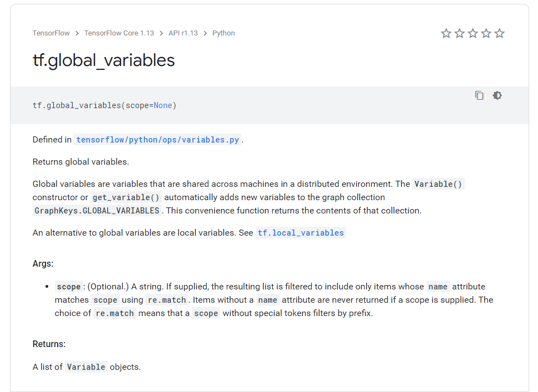Image resolution: width=538 pixels, height=392 pixels.
Task: Rate the page five stars
Action: (x=499, y=33)
